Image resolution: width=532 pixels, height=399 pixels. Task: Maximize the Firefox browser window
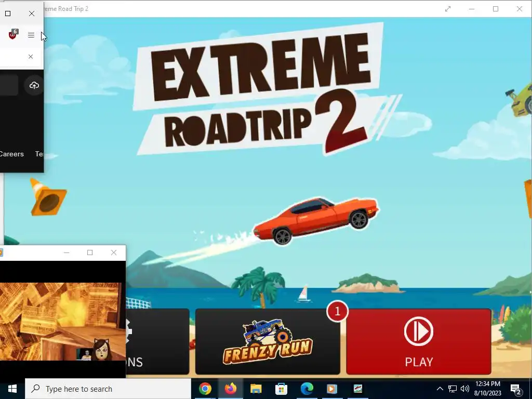8,14
